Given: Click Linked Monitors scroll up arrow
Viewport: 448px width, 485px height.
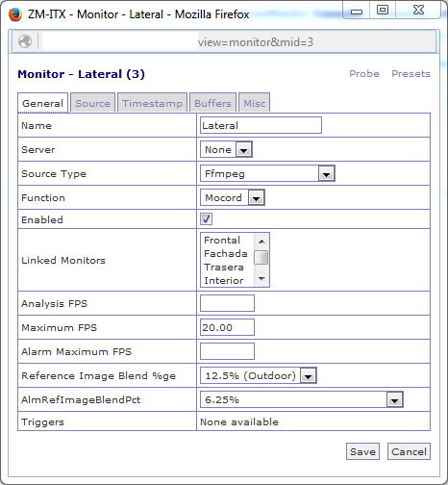Looking at the screenshot, I should 261,242.
